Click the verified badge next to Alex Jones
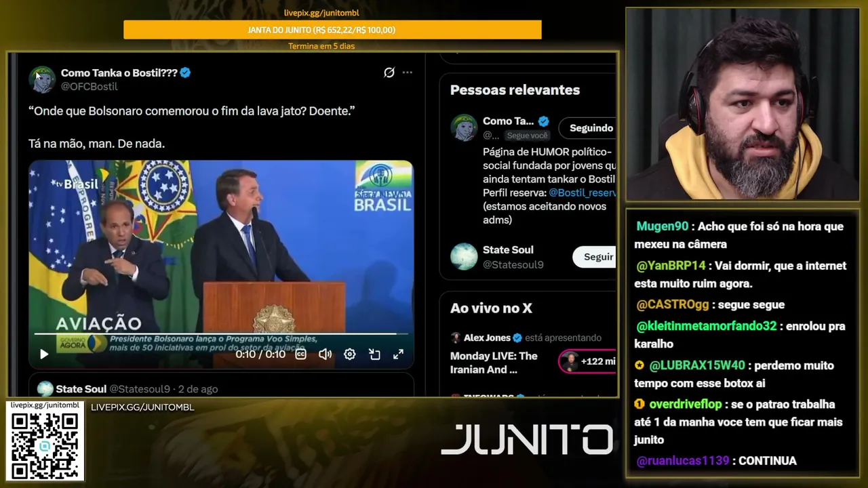This screenshot has height=488, width=868. coord(517,338)
